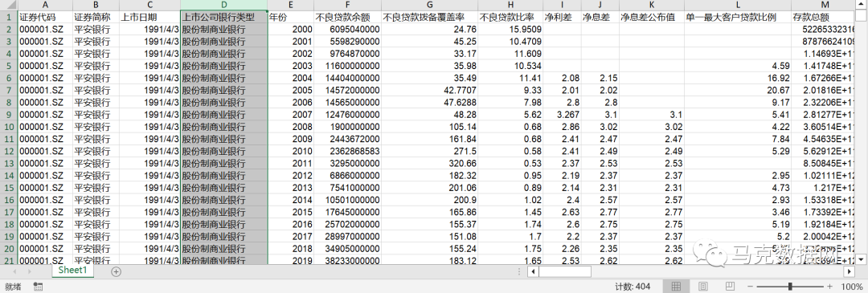Click the 证券代码 header cell

[x=45, y=17]
